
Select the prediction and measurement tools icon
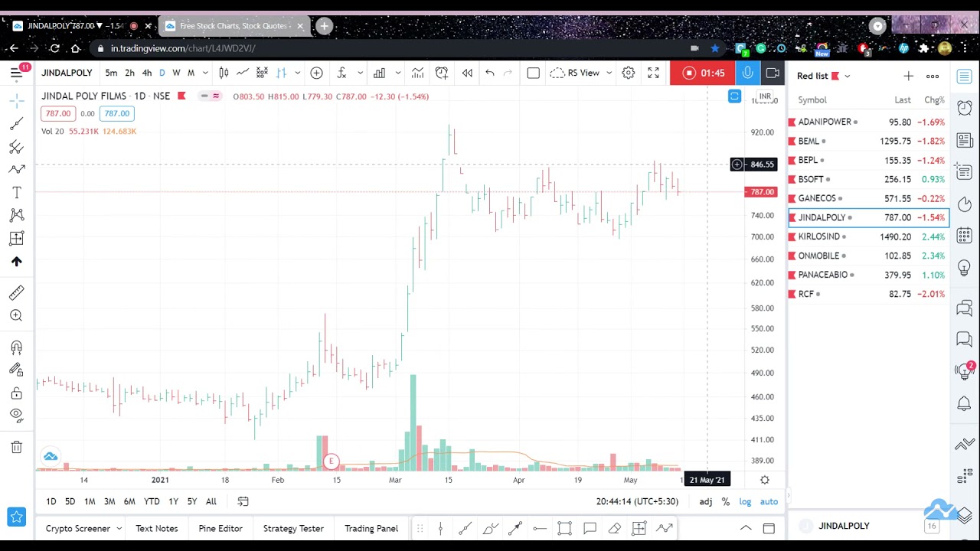tap(16, 238)
